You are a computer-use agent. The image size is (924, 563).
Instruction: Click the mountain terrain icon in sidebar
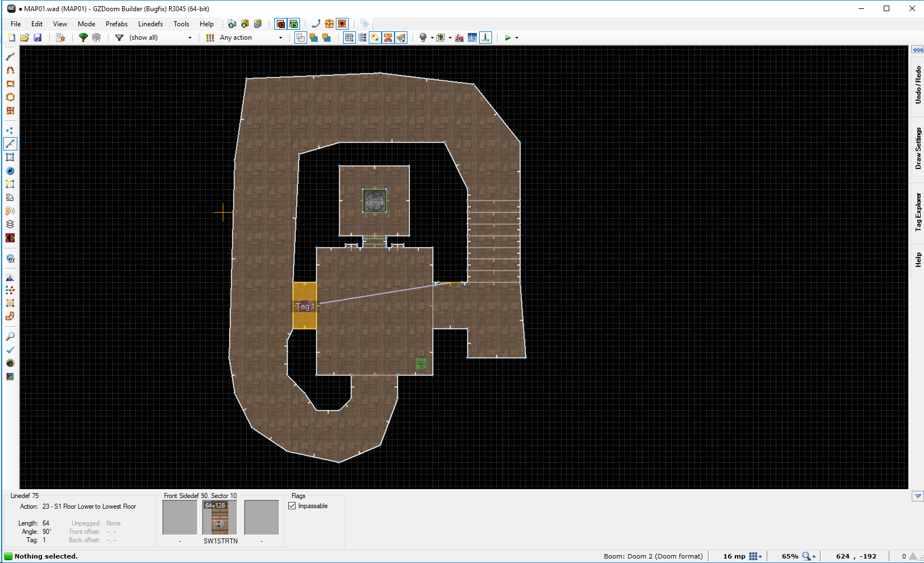10,278
